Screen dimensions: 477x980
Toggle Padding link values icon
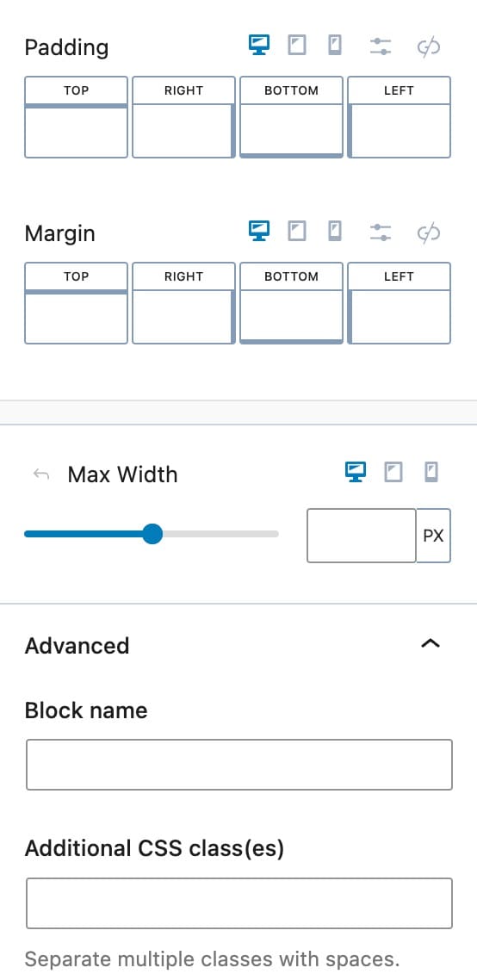[x=429, y=47]
